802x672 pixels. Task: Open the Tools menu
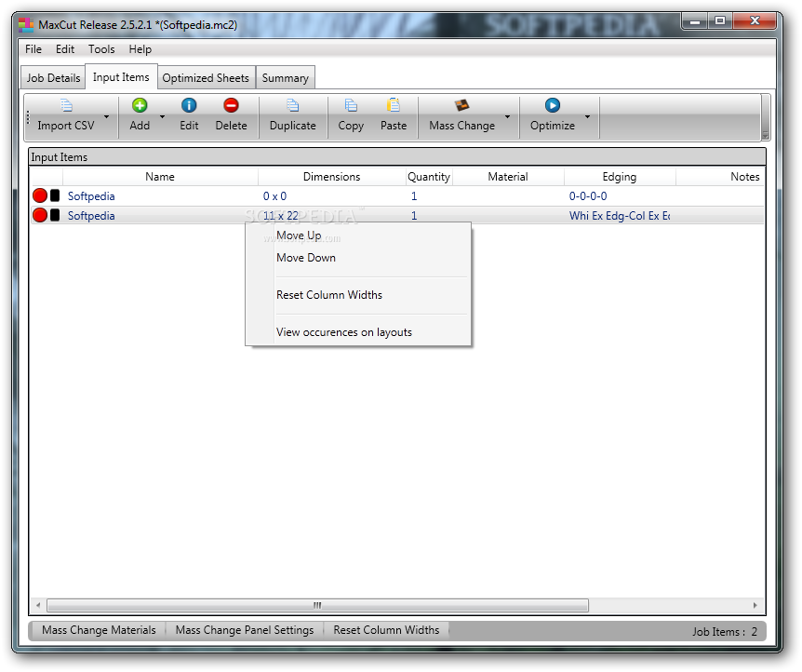point(101,49)
